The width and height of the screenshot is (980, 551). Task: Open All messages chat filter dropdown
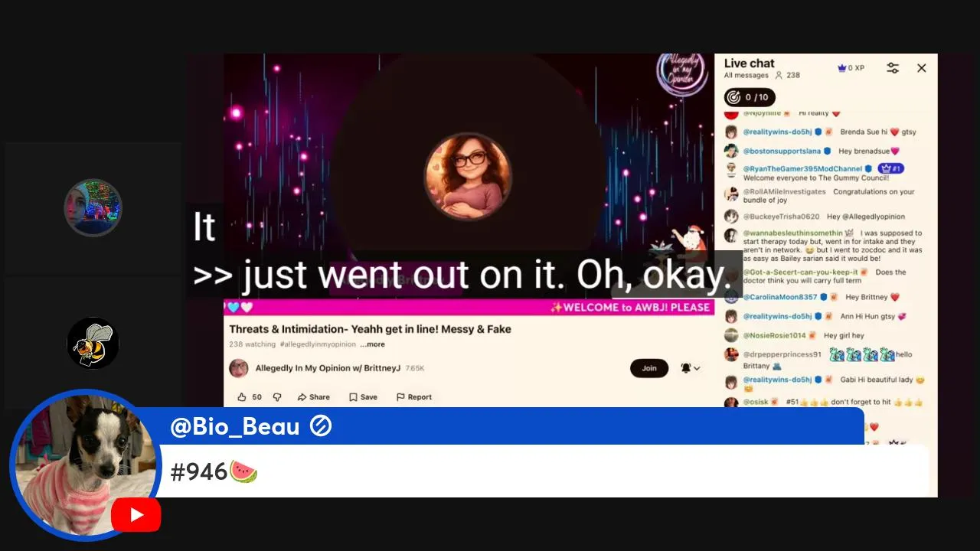point(746,76)
